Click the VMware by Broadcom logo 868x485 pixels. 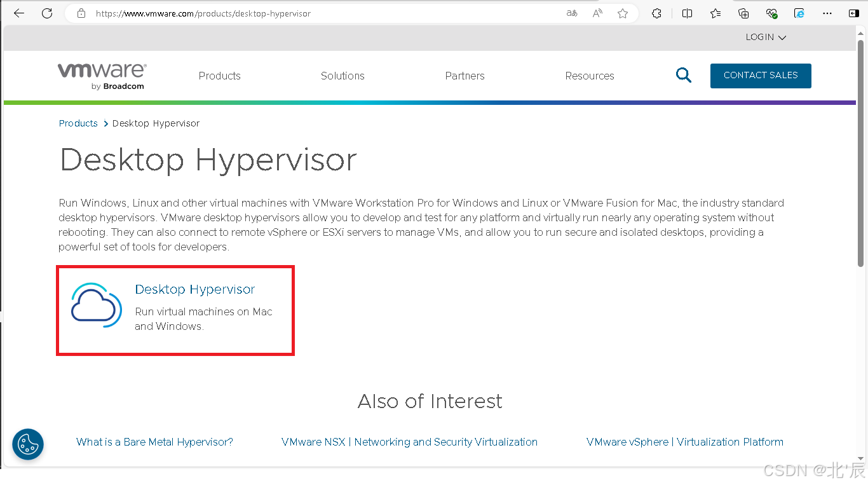(102, 76)
